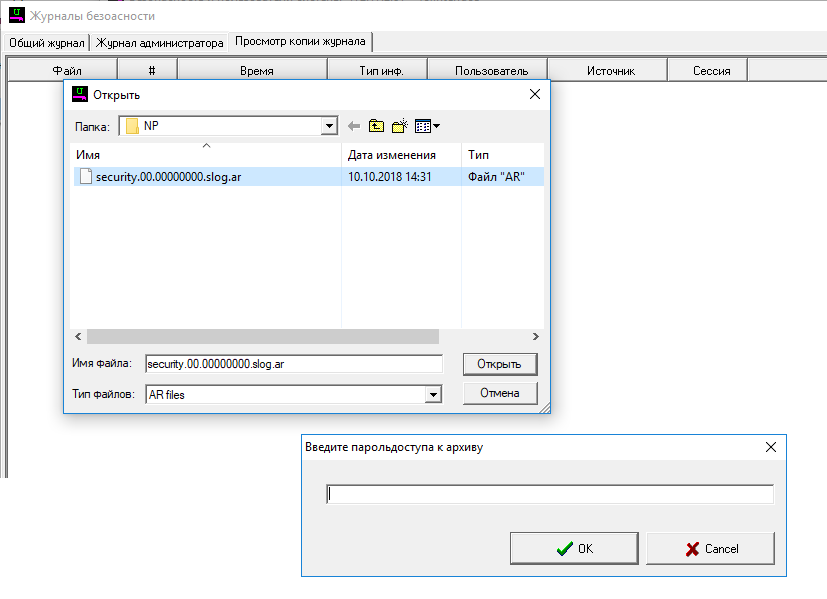Viewport: 827px width, 599px height.
Task: Go up one folder level
Action: (376, 126)
